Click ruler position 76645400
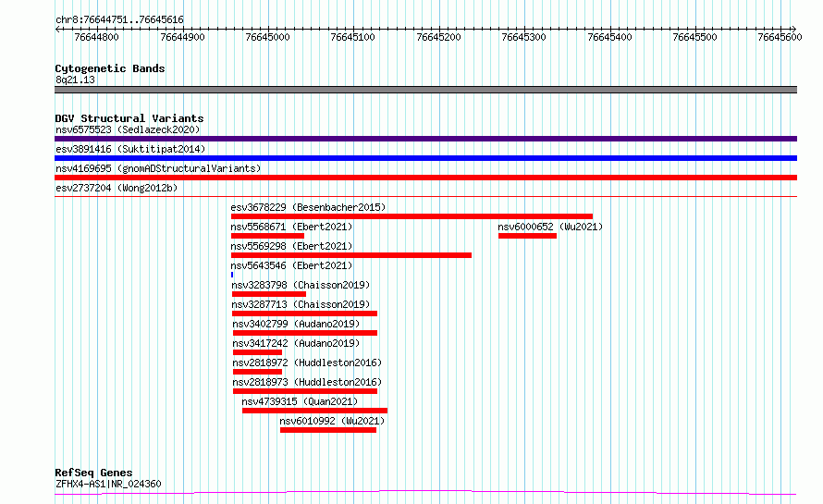 (x=609, y=37)
